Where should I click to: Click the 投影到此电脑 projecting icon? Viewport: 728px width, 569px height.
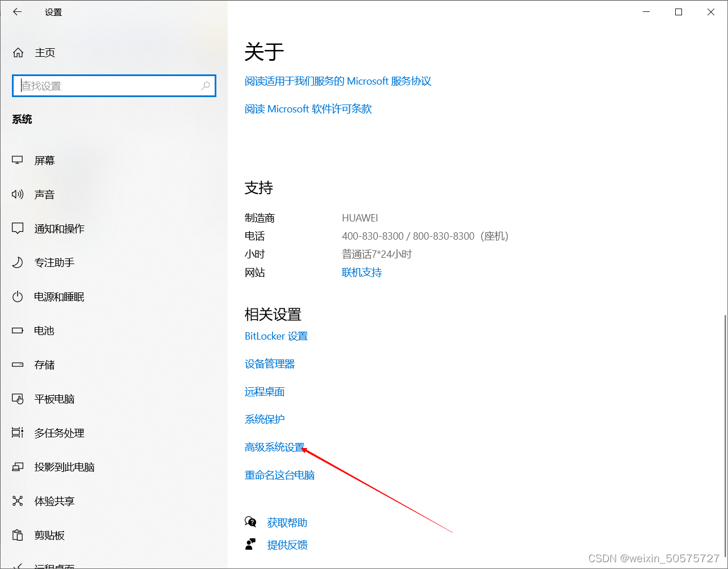(x=18, y=467)
